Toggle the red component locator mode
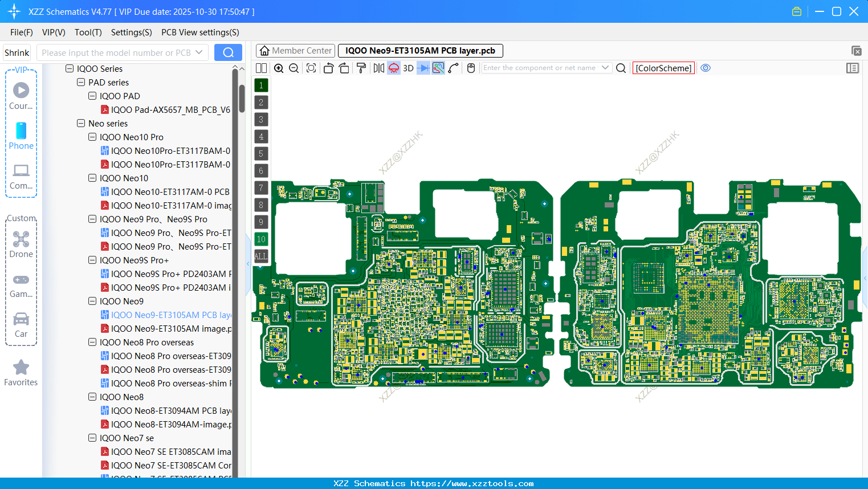This screenshot has width=868, height=489. click(393, 68)
